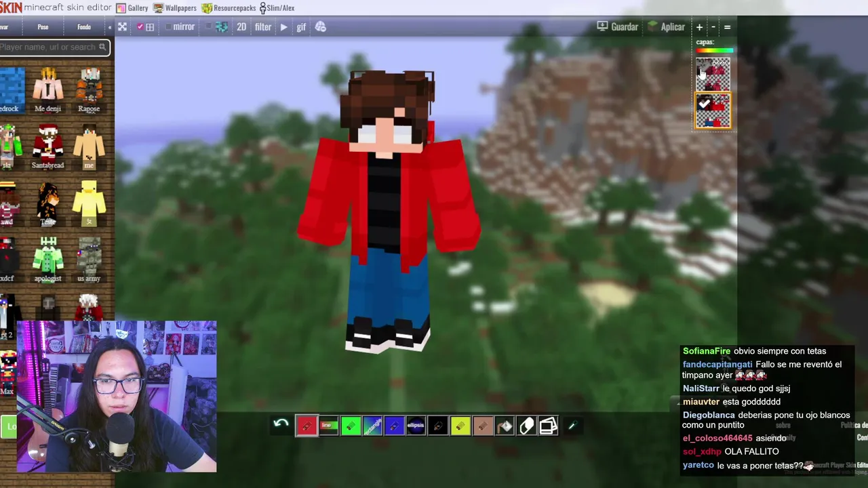868x488 pixels.
Task: Click Guardar to save the skin
Action: click(x=617, y=26)
